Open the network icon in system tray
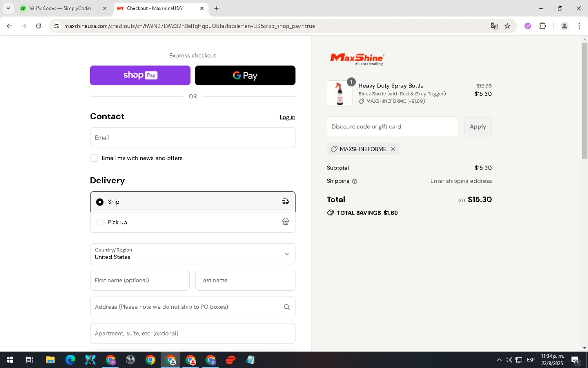Screen dimensions: 588x368 tap(519, 360)
